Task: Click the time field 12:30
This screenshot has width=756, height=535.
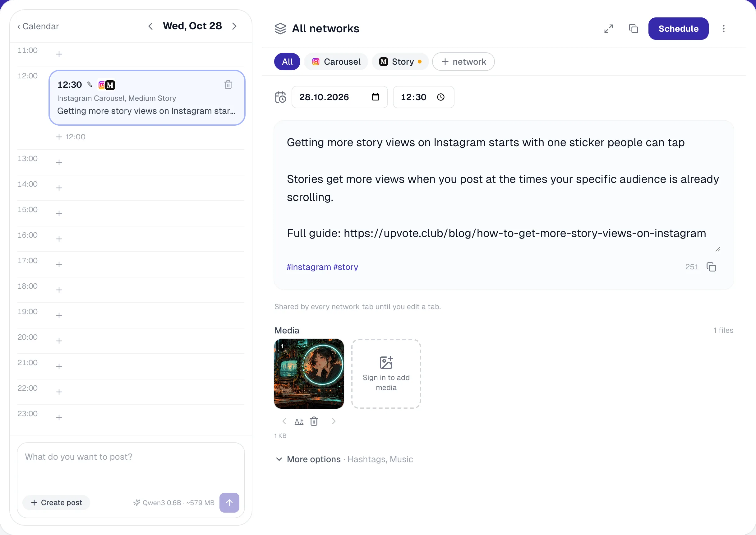Action: tap(423, 97)
